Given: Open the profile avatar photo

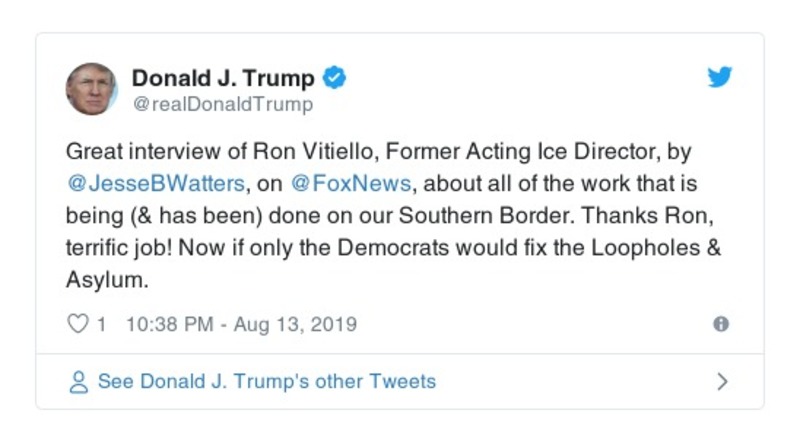Looking at the screenshot, I should [92, 88].
